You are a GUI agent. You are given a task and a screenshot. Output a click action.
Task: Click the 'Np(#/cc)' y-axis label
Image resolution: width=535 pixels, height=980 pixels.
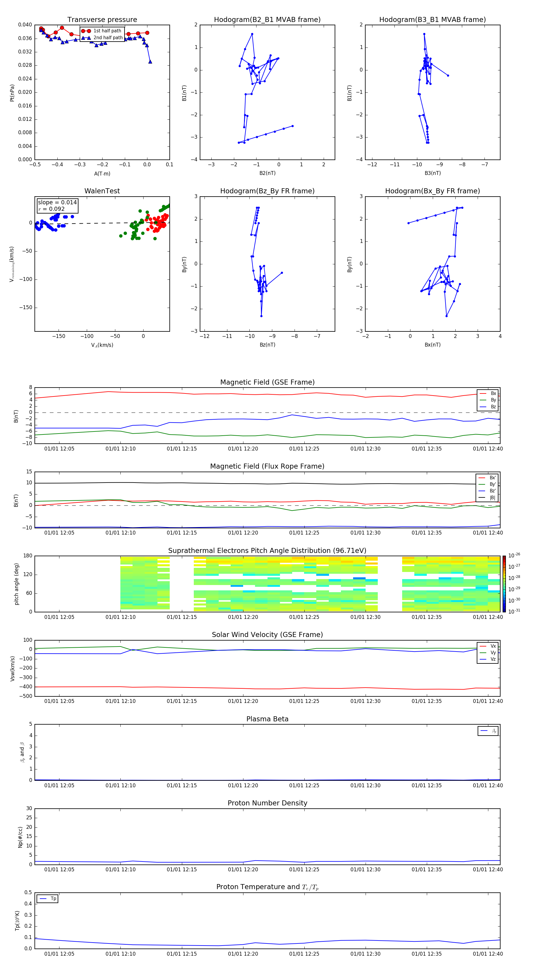(20, 837)
